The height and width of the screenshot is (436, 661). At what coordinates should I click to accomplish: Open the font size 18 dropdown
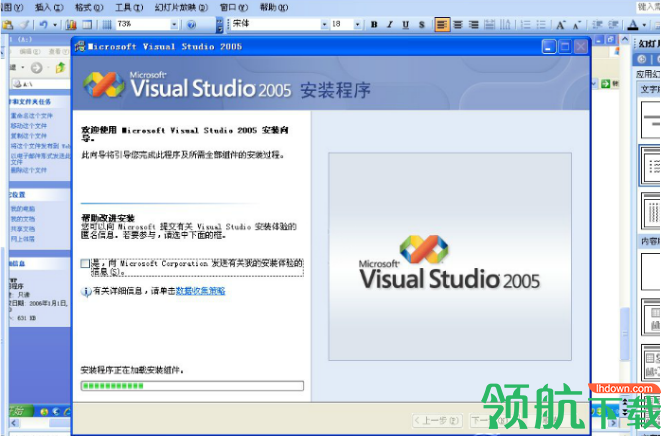tap(357, 24)
